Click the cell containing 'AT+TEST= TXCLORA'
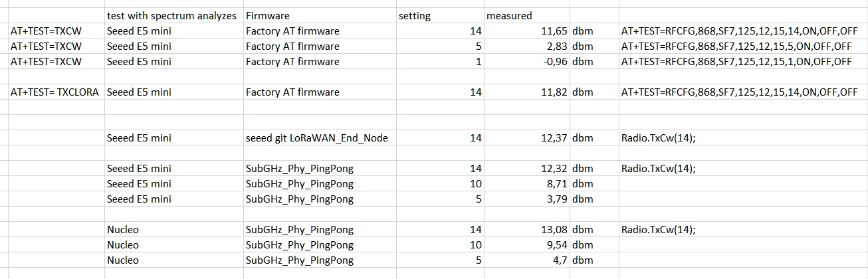The image size is (868, 279). [x=55, y=92]
